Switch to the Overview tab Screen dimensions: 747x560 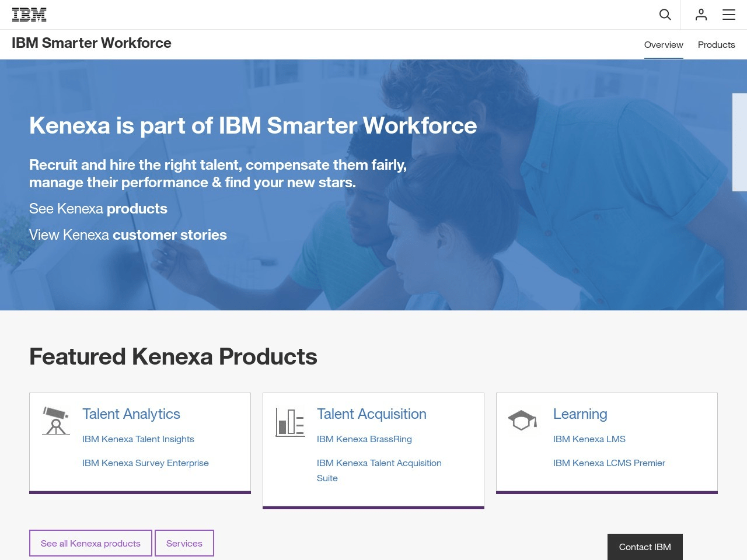point(664,45)
